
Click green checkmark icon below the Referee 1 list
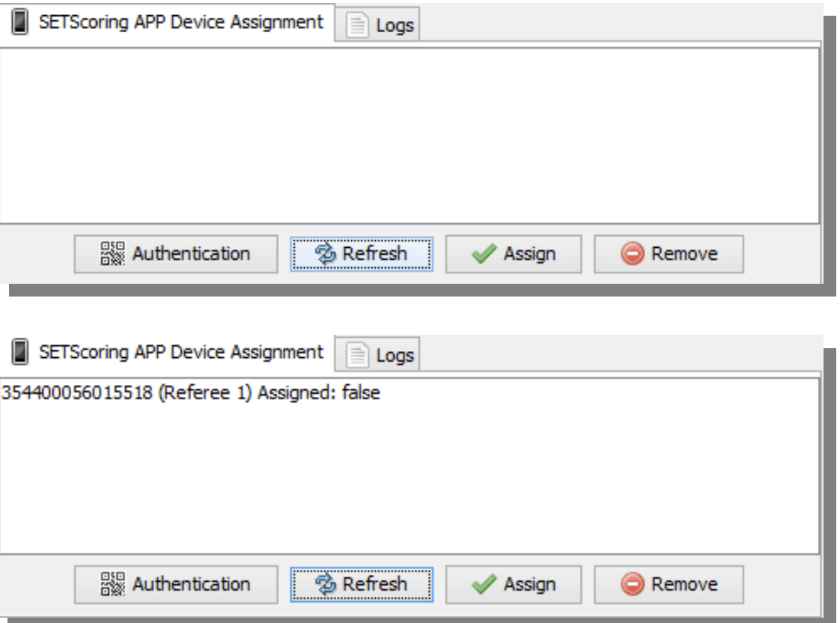(484, 584)
